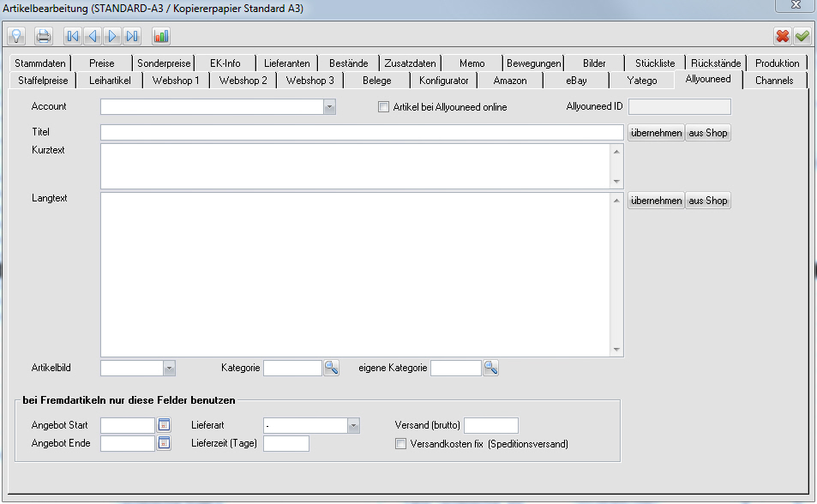Go to next record arrow icon

112,36
